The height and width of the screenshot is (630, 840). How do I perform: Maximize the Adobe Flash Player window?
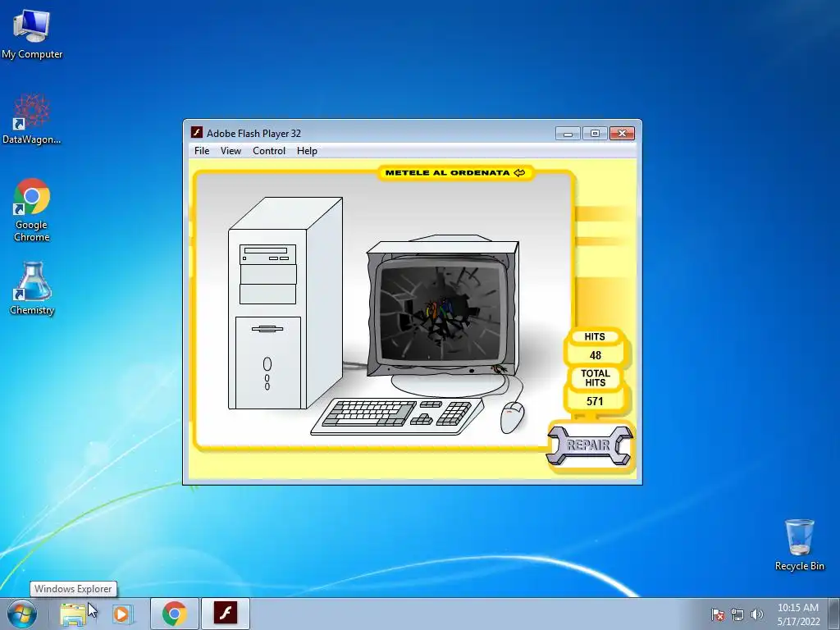click(595, 134)
